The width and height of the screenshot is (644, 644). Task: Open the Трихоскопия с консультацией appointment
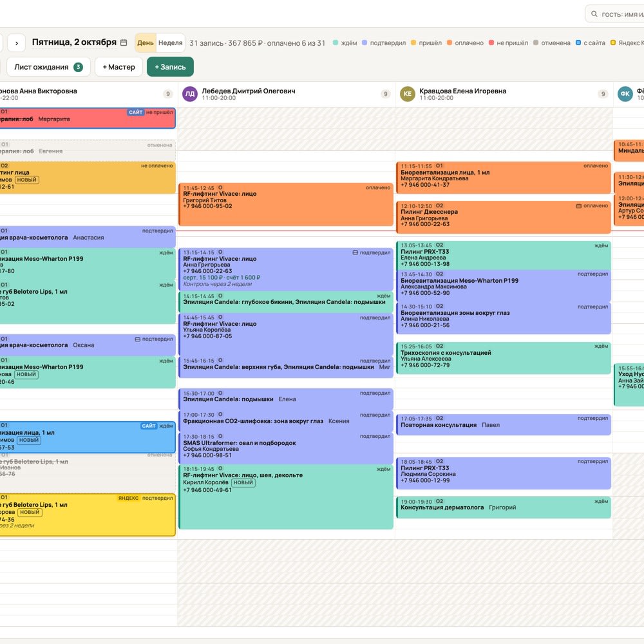[504, 358]
